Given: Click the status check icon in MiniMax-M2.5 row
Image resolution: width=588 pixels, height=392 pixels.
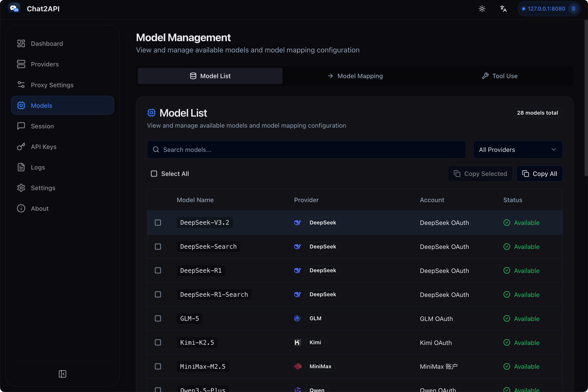Looking at the screenshot, I should [x=507, y=367].
